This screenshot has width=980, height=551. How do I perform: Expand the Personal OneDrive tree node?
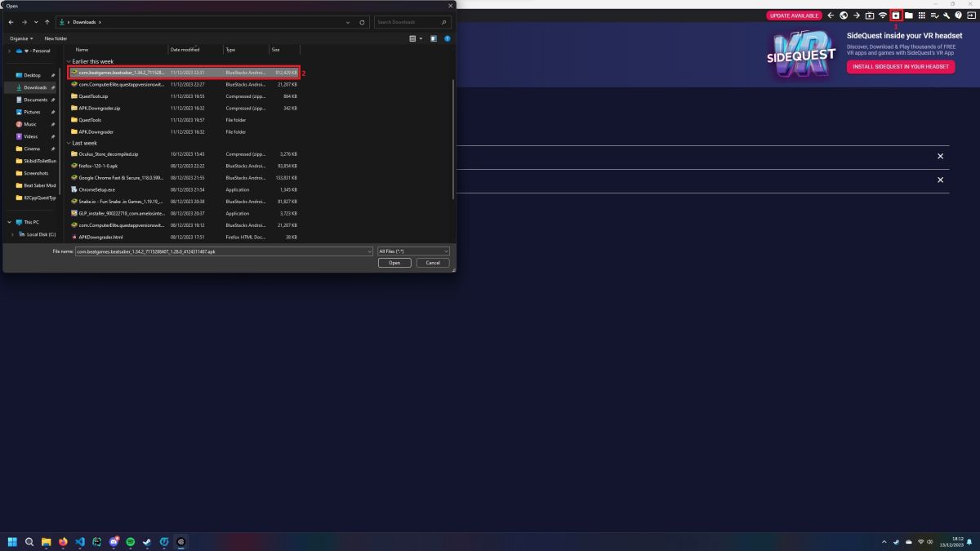pos(9,51)
